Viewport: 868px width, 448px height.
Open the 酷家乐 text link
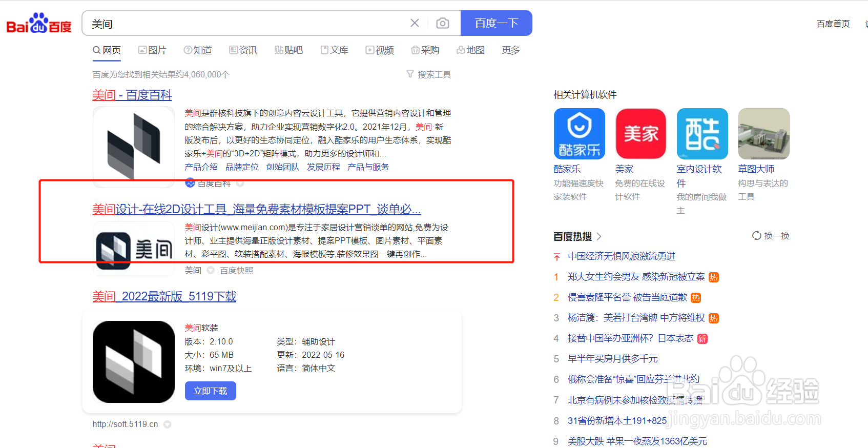pyautogui.click(x=567, y=169)
